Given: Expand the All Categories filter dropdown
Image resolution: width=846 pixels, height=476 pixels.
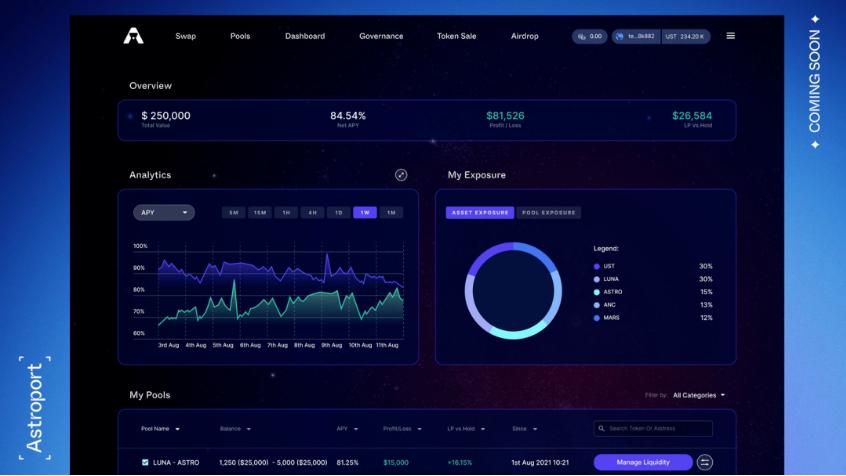Looking at the screenshot, I should [x=699, y=396].
